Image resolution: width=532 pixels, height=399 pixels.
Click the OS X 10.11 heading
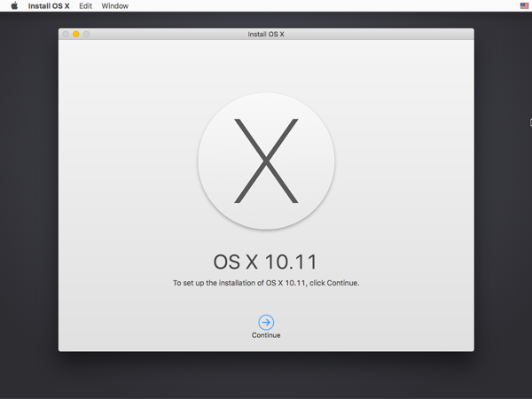click(266, 262)
